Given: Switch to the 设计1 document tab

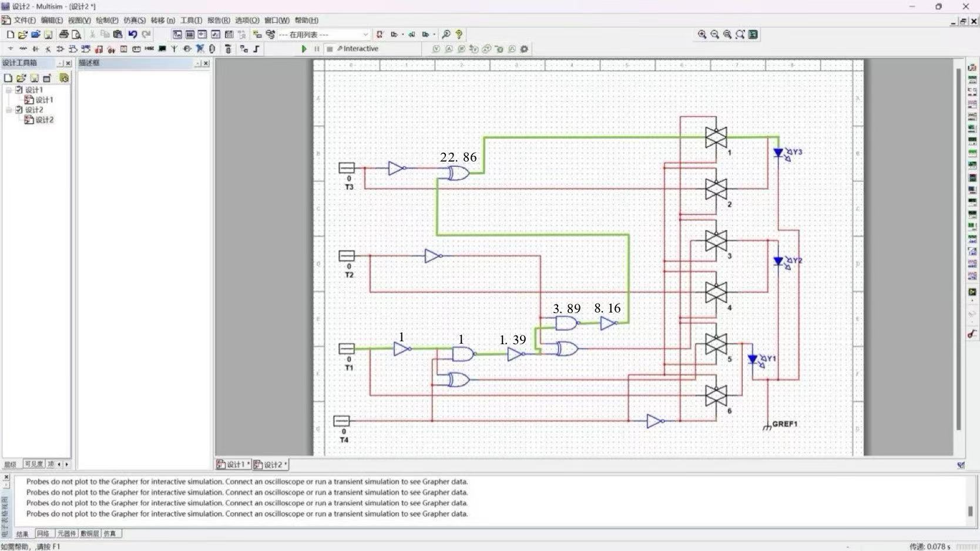Looking at the screenshot, I should (233, 465).
